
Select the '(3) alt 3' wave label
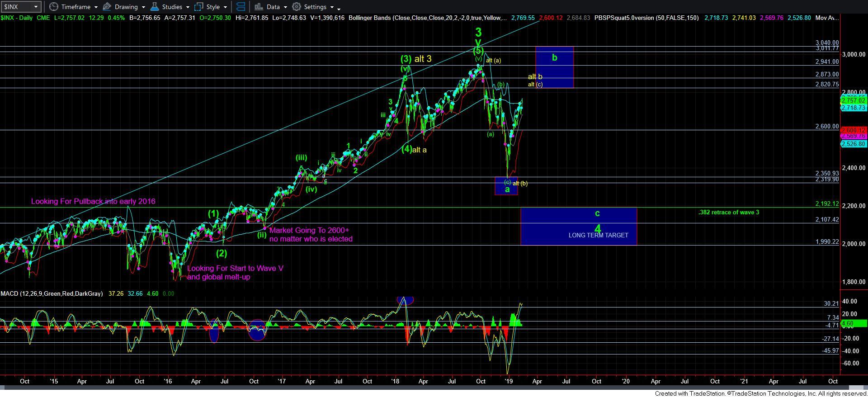[416, 58]
